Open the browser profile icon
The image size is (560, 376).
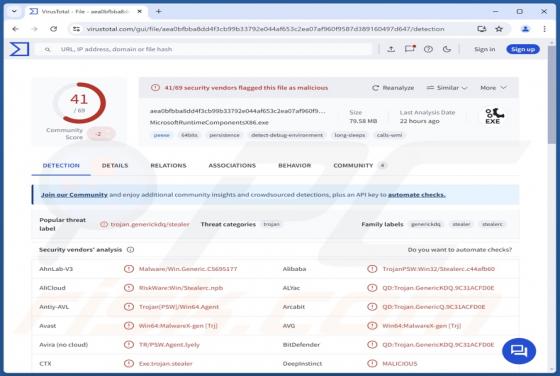click(x=525, y=29)
